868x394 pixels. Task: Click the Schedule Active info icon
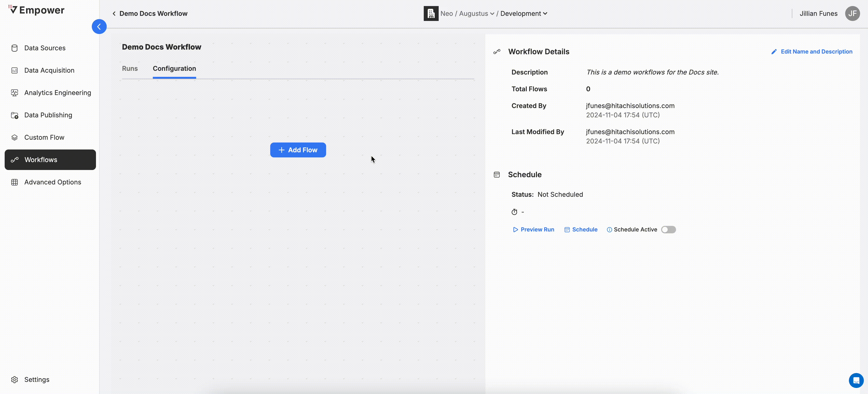[609, 230]
